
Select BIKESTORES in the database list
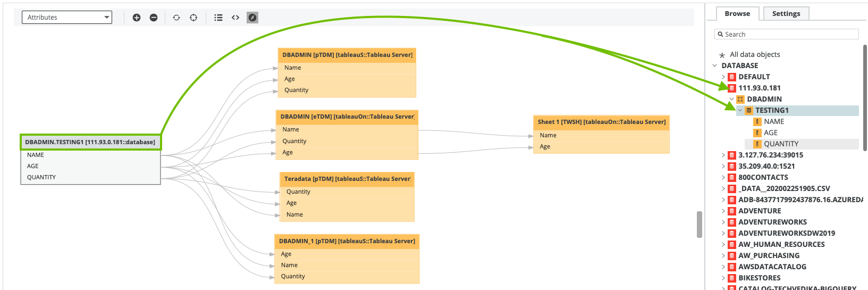tap(759, 278)
